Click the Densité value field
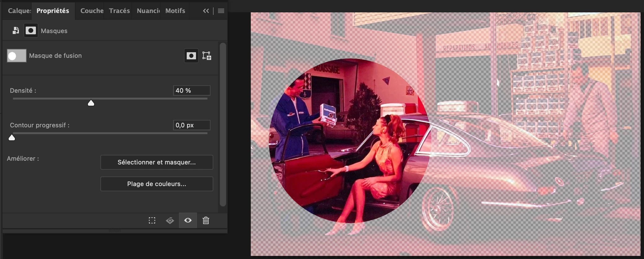Viewport: 644px width, 259px height. 192,91
